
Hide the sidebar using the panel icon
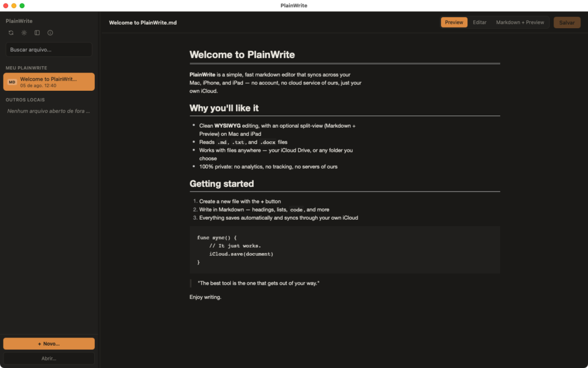(37, 33)
